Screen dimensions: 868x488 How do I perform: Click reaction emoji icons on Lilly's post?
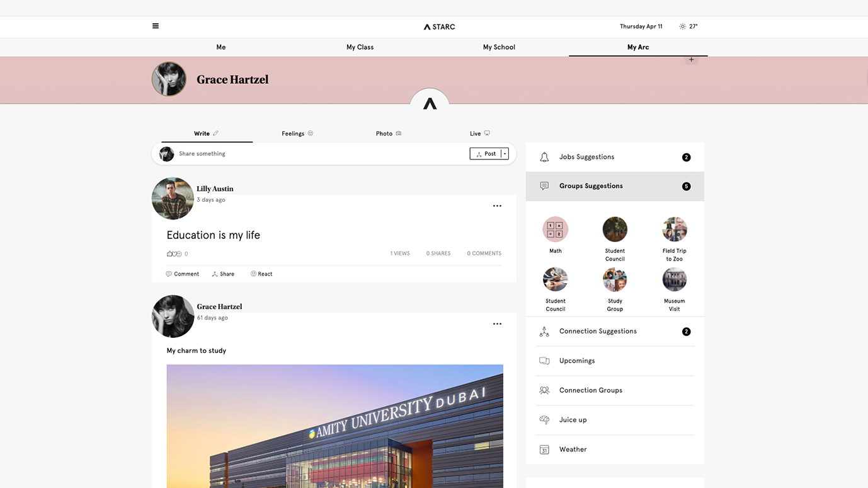click(174, 254)
